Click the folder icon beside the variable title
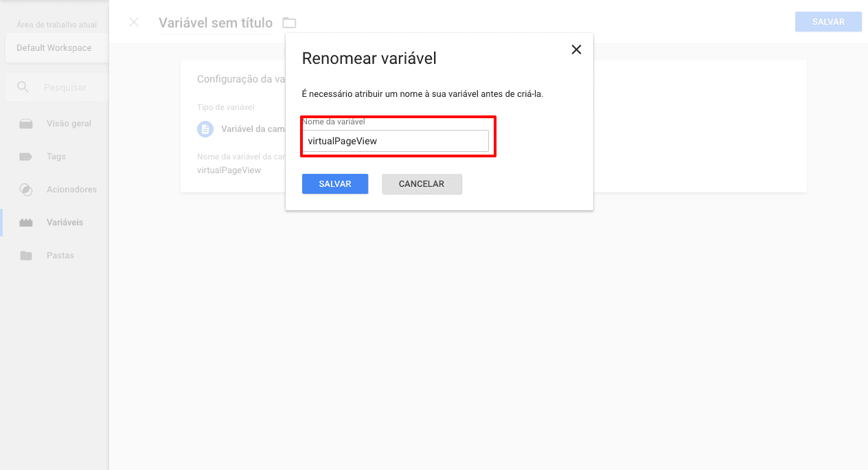Viewport: 868px width, 470px height. pos(288,22)
